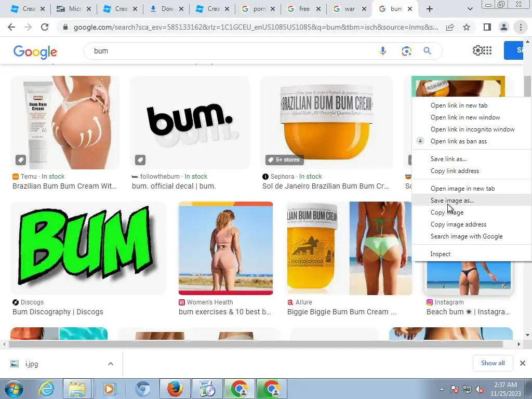Bookmark this page with the star icon
This screenshot has height=399, width=532.
[467, 27]
